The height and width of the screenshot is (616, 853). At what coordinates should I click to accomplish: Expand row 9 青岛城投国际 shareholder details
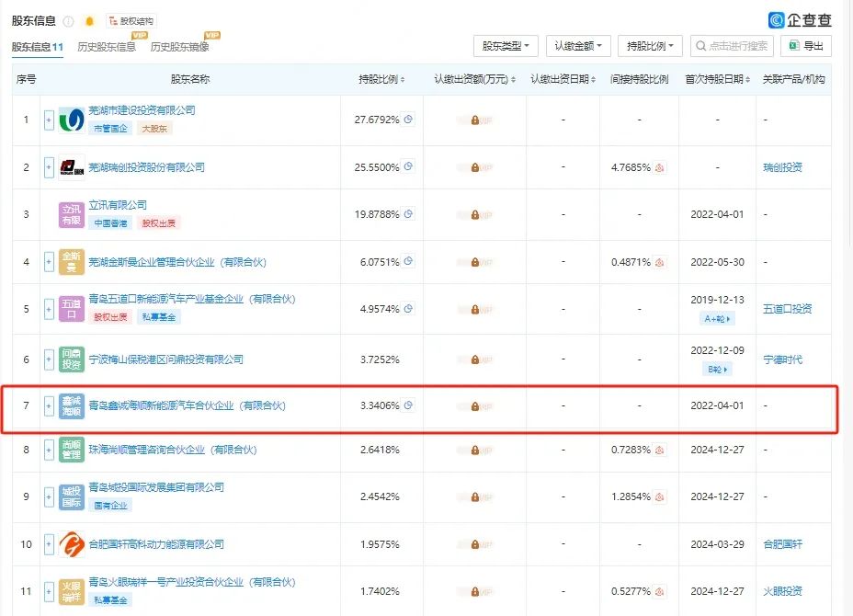click(49, 496)
